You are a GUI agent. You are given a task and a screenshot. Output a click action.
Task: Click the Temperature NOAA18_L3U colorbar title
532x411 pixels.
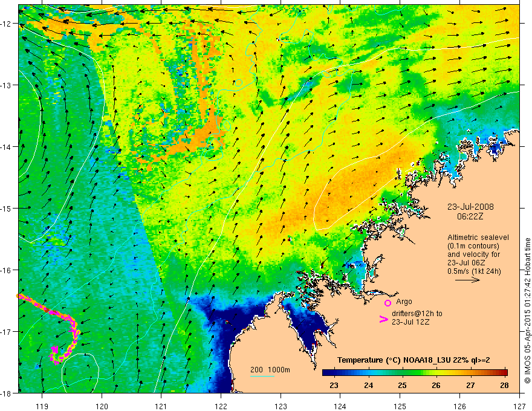click(x=414, y=360)
